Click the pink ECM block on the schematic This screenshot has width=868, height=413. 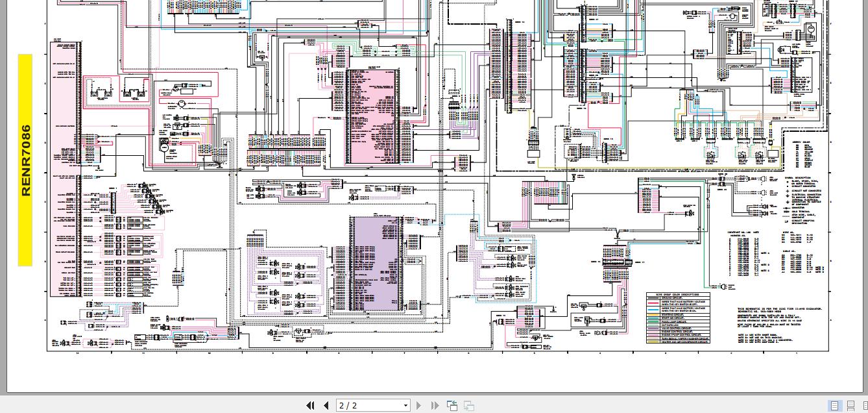pyautogui.click(x=373, y=117)
